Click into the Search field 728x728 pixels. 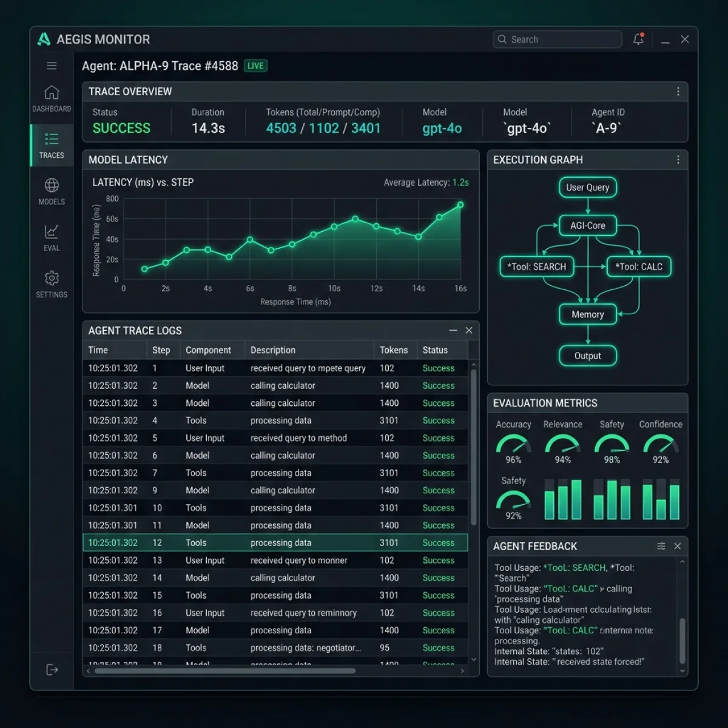[558, 39]
